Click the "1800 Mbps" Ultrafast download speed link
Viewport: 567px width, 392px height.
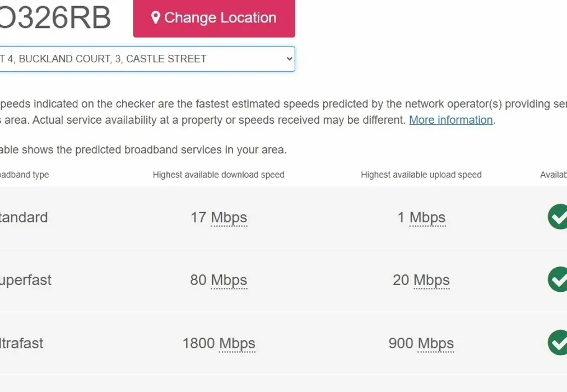pos(219,343)
